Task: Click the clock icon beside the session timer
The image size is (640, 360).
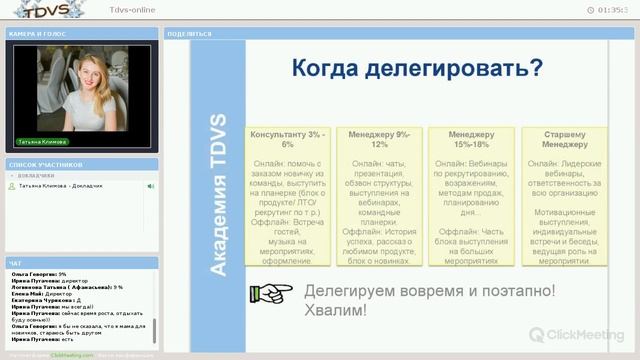Action: (x=591, y=10)
